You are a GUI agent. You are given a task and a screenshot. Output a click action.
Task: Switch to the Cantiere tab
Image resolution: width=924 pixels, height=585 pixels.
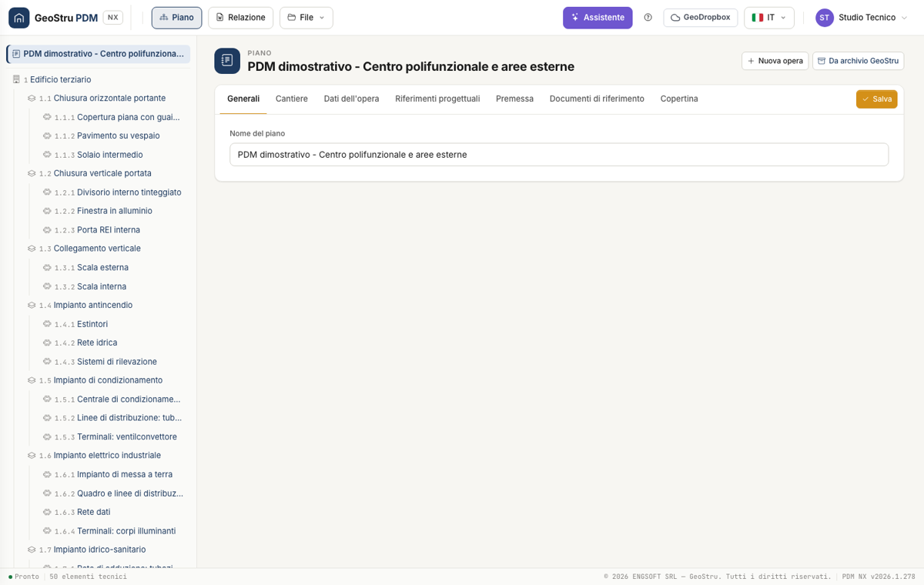point(292,99)
